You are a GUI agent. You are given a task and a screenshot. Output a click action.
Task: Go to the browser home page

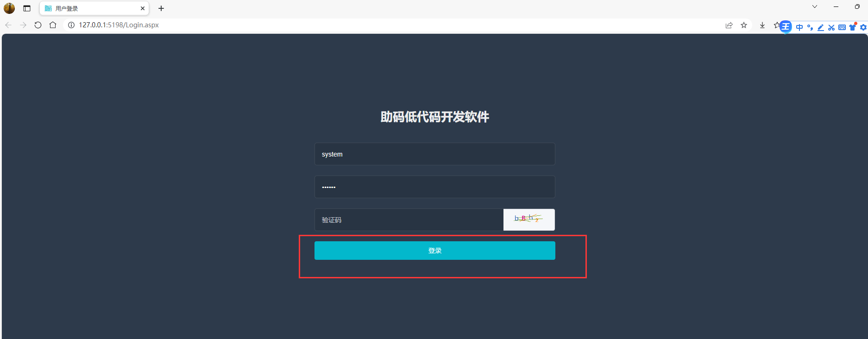[53, 25]
